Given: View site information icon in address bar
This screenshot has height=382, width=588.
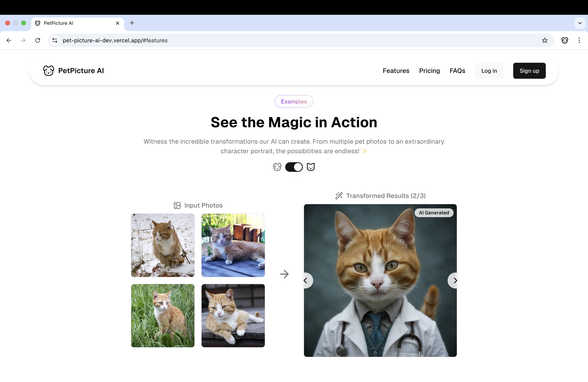Looking at the screenshot, I should [x=55, y=41].
